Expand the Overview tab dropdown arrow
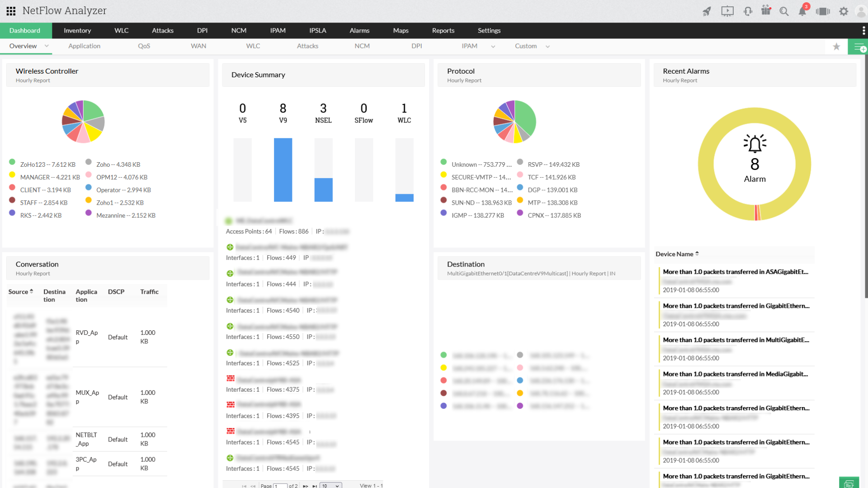Viewport: 868px width, 488px height. [x=47, y=46]
